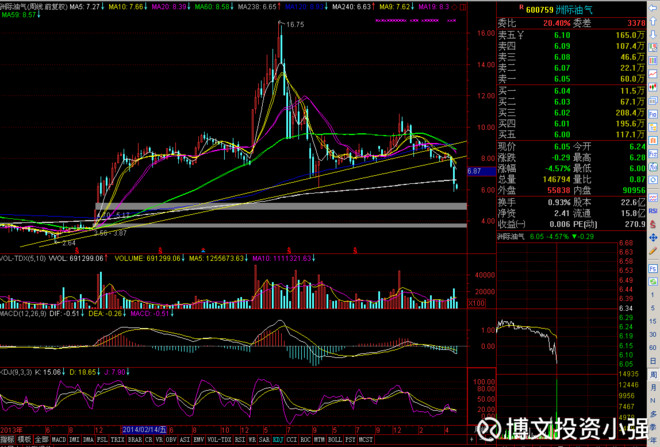Click the candlestick chart icon in sidebar

coord(653,87)
